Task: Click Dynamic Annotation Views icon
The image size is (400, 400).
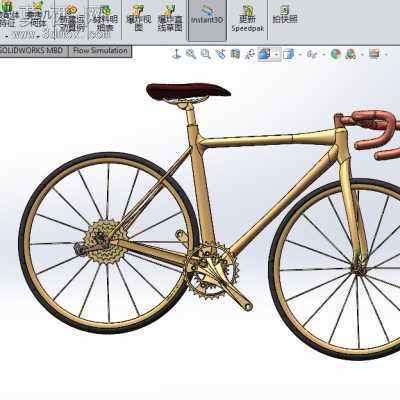Action: click(x=250, y=54)
